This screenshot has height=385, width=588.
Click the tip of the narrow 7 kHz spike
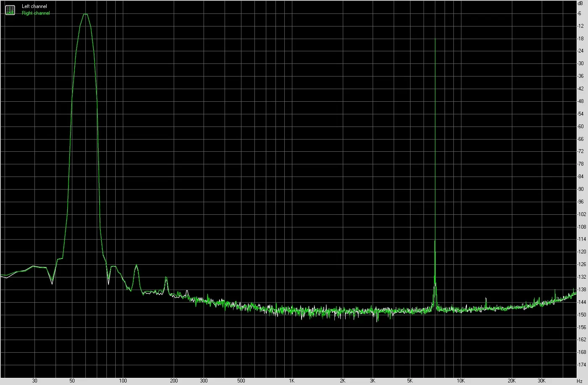435,40
